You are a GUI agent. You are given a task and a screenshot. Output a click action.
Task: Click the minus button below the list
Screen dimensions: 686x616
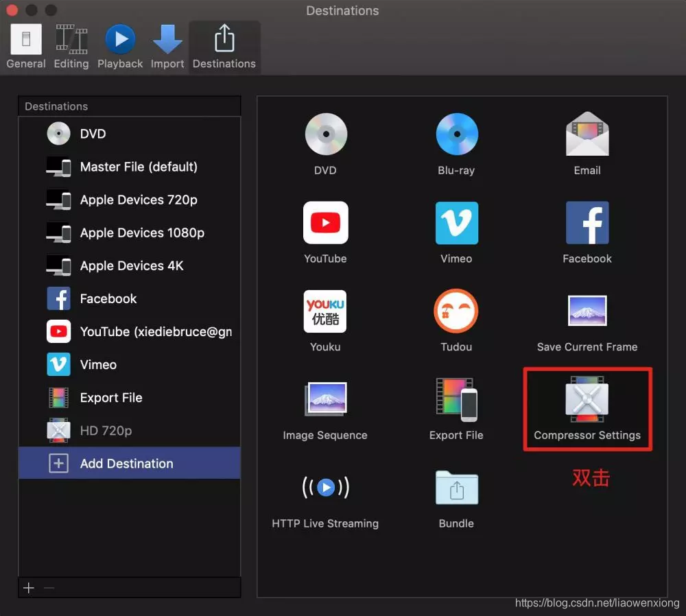click(x=49, y=588)
